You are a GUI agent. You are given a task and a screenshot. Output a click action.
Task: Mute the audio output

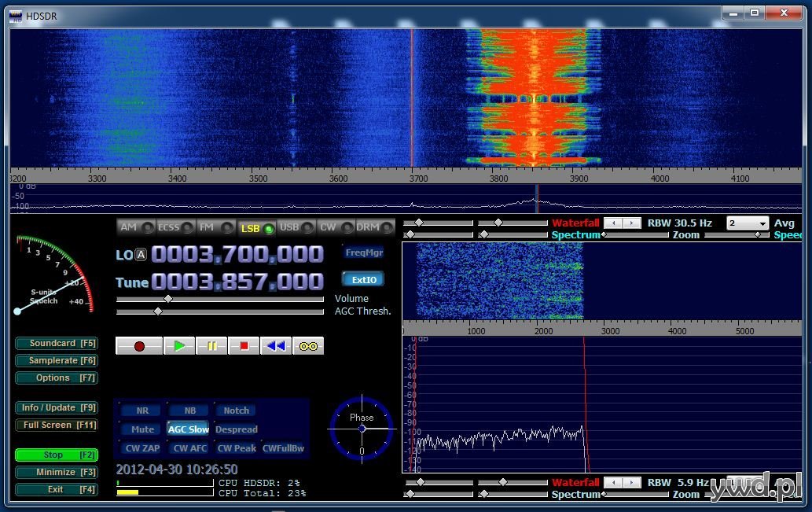(x=142, y=429)
